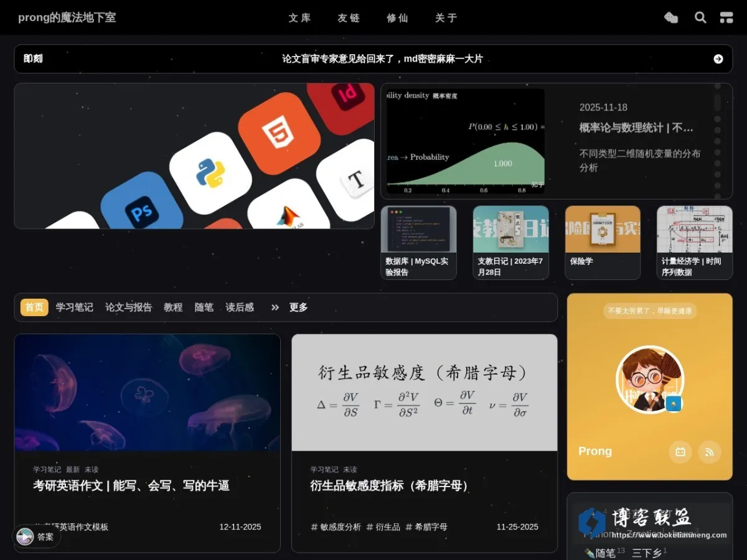Click 最新 label on 考研英语作文 card

pyautogui.click(x=73, y=470)
